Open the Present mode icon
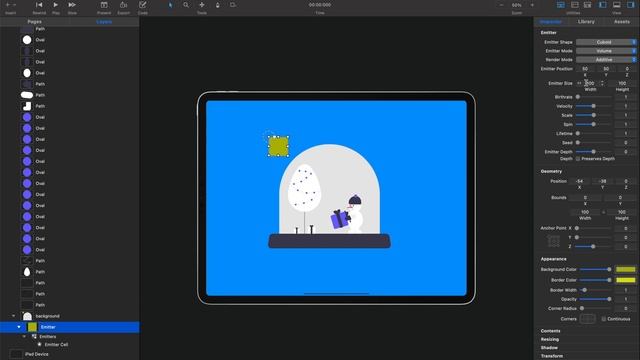 [x=104, y=5]
